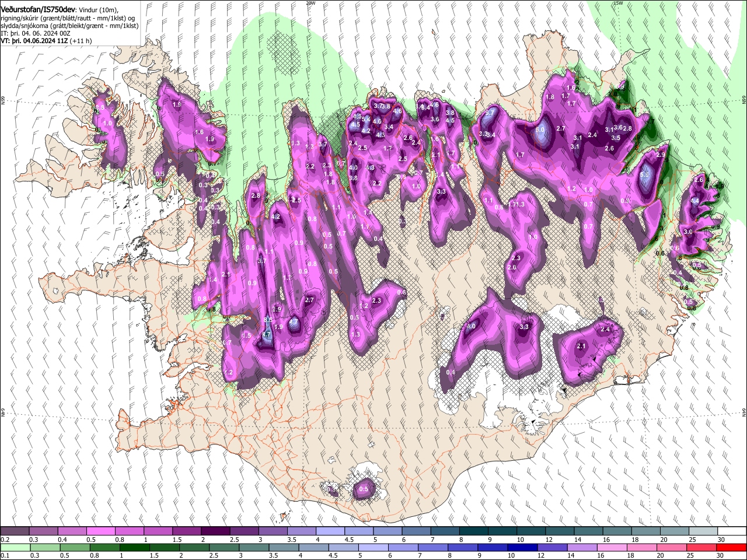Viewport: 747px width, 560px height.
Task: Click the '(+11 h)' forecast offset text
Action: [x=81, y=41]
